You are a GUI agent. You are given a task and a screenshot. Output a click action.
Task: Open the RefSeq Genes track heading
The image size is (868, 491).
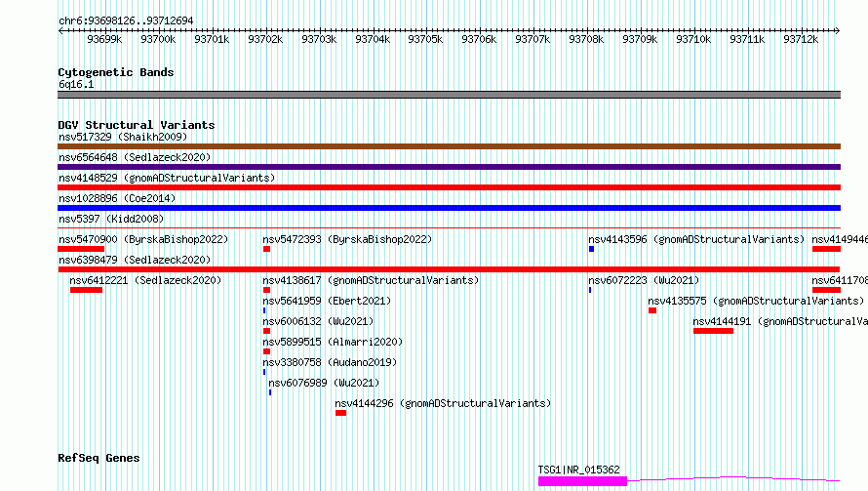point(99,458)
